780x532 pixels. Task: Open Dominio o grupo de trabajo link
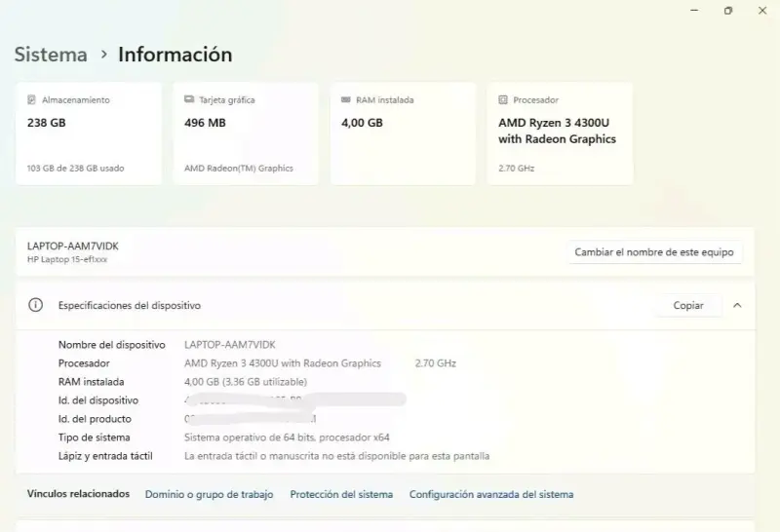point(209,494)
